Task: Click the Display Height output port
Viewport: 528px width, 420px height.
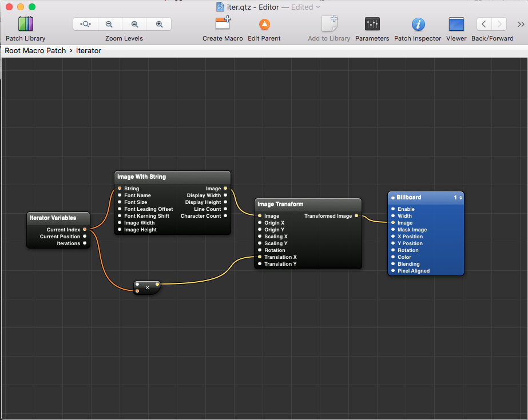Action: [x=225, y=202]
